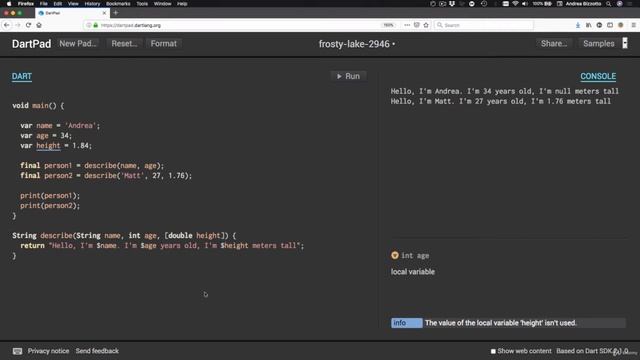The width and height of the screenshot is (640, 360).
Task: Click the Share button
Action: pos(553,43)
